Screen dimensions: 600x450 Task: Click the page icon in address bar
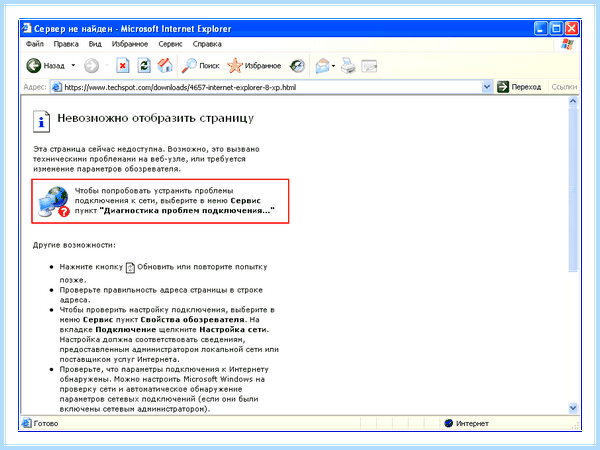(57, 87)
